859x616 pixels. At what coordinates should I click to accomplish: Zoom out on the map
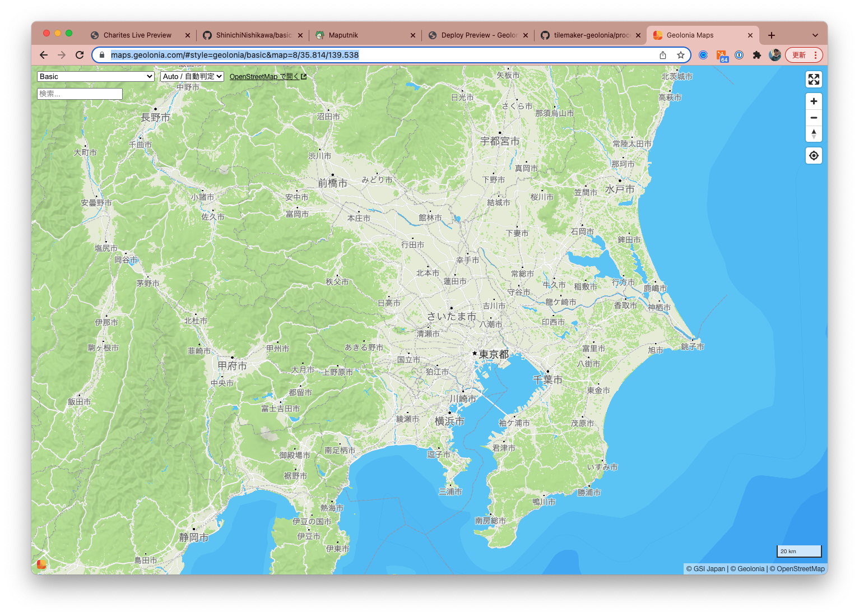[x=814, y=118]
